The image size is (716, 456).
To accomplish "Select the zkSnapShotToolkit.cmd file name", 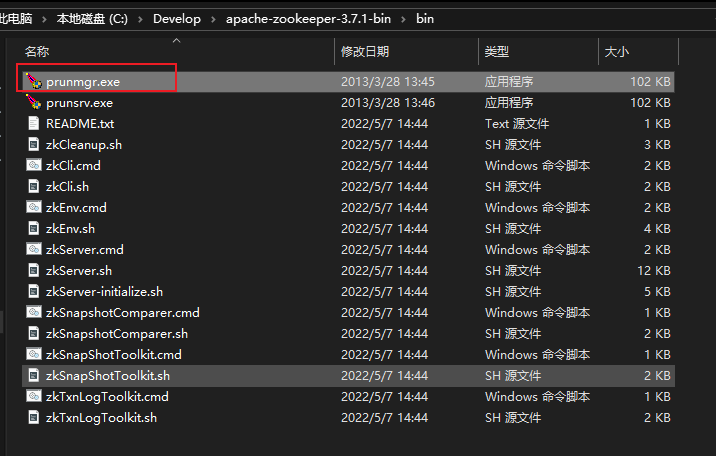I will pyautogui.click(x=114, y=355).
